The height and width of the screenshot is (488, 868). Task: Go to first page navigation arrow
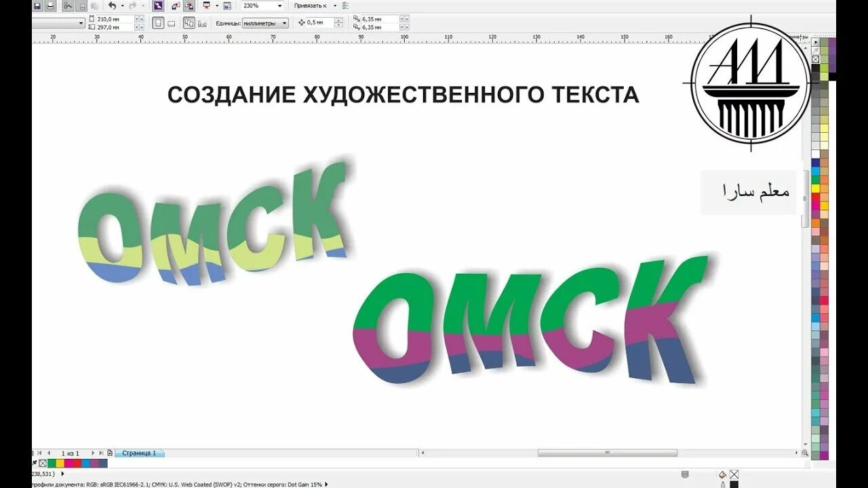coord(39,453)
